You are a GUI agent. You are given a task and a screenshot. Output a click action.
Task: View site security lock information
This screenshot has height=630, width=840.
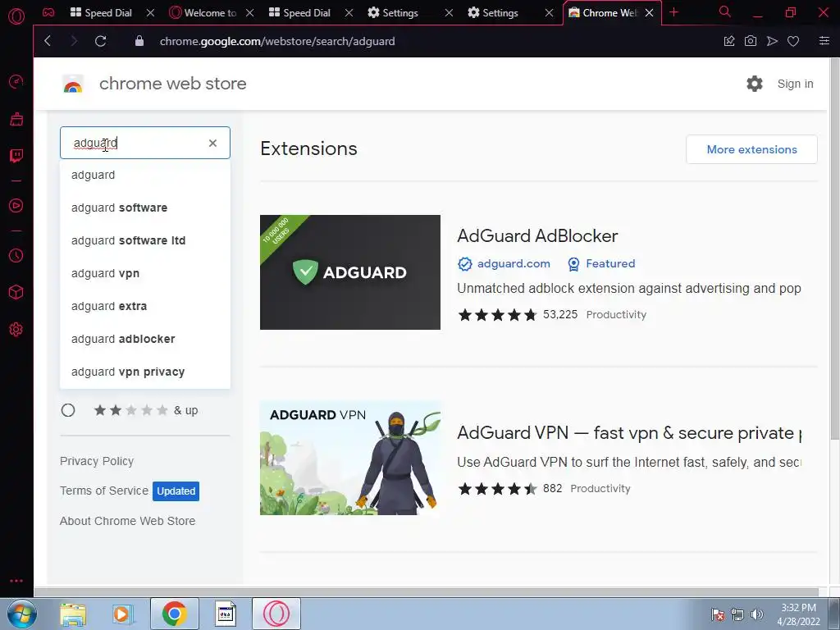pos(139,41)
